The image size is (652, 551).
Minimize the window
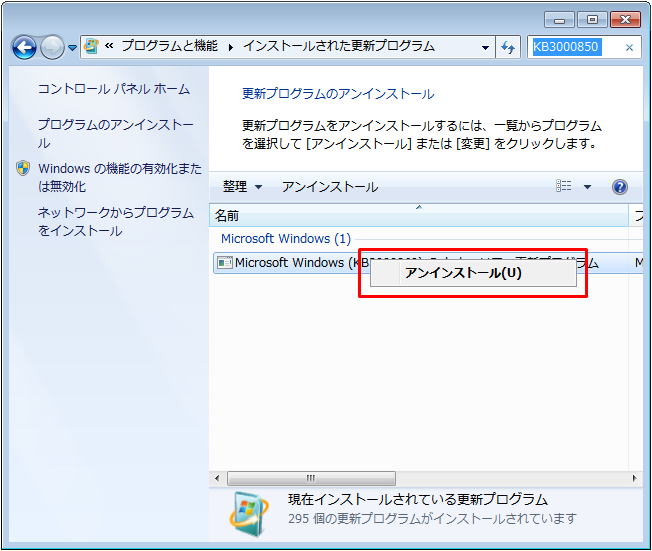(x=559, y=19)
